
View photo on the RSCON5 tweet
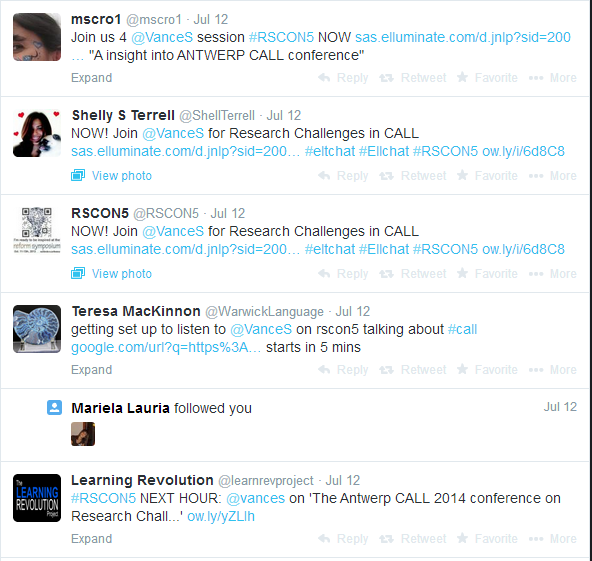click(112, 274)
